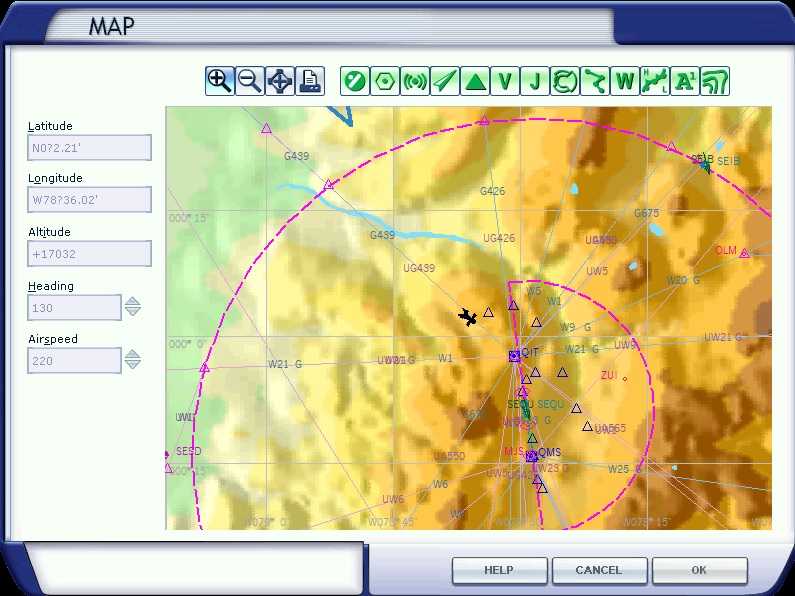The image size is (795, 596).
Task: Center the map on the aircraft
Action: (280, 81)
